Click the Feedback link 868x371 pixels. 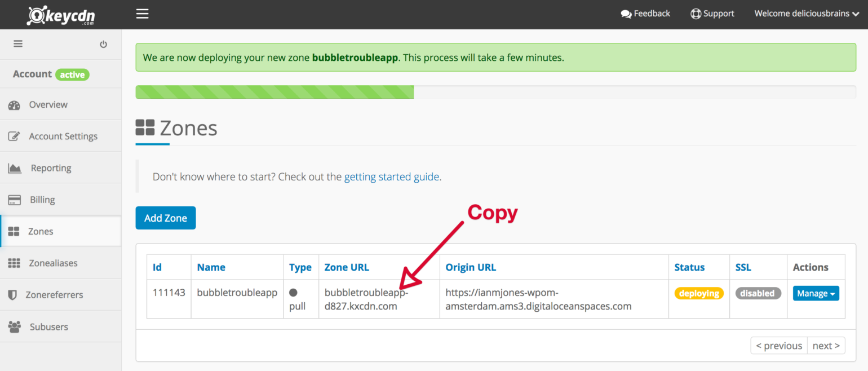pyautogui.click(x=645, y=14)
